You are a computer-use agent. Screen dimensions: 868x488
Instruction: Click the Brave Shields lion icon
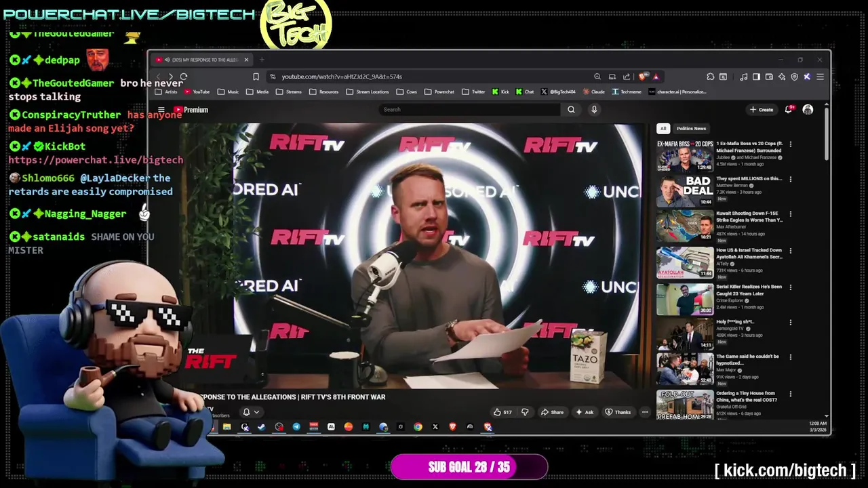click(644, 77)
